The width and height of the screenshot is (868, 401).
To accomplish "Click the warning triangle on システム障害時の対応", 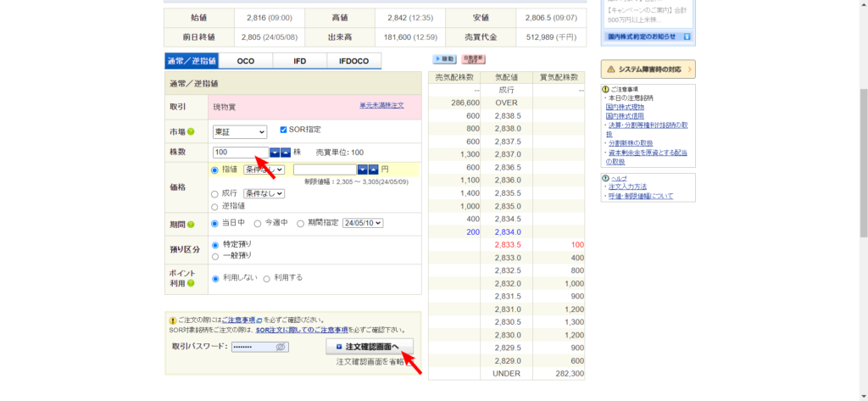I will pyautogui.click(x=611, y=70).
